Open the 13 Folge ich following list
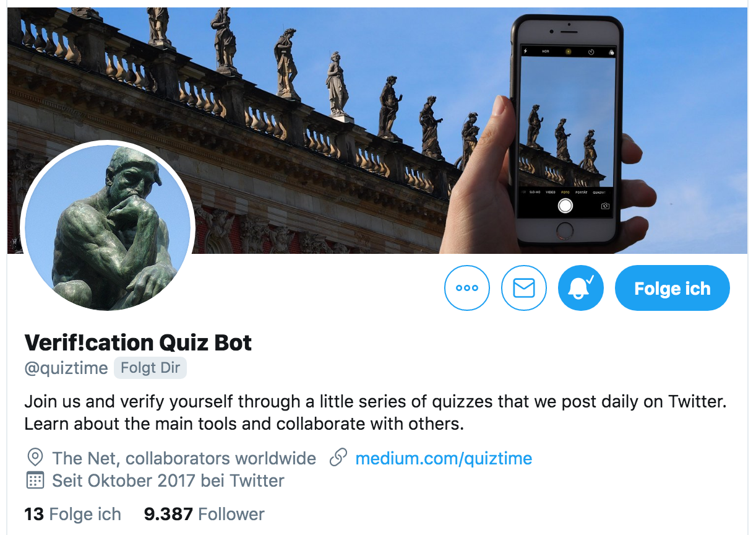Image resolution: width=756 pixels, height=535 pixels. coord(73,514)
